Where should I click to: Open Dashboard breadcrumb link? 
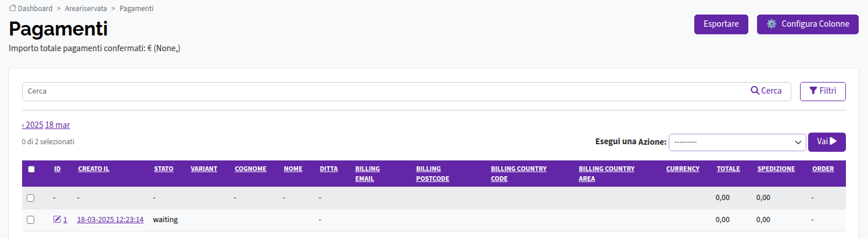pos(35,9)
